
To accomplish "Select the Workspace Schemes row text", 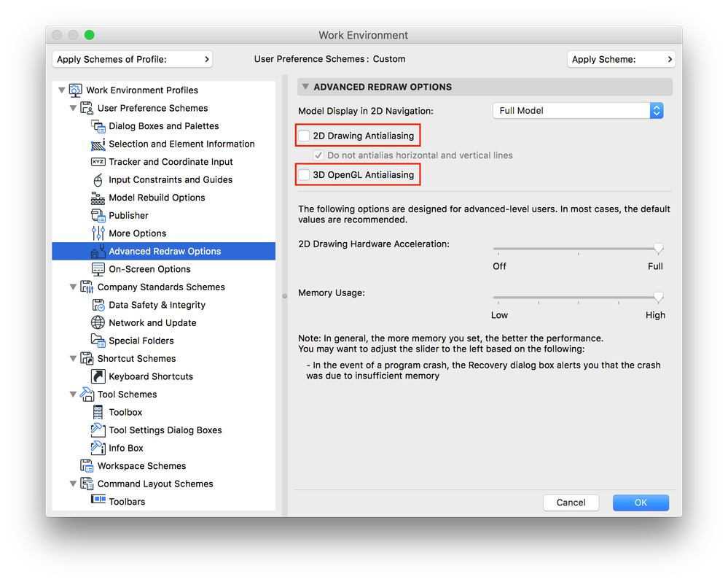I will point(141,466).
